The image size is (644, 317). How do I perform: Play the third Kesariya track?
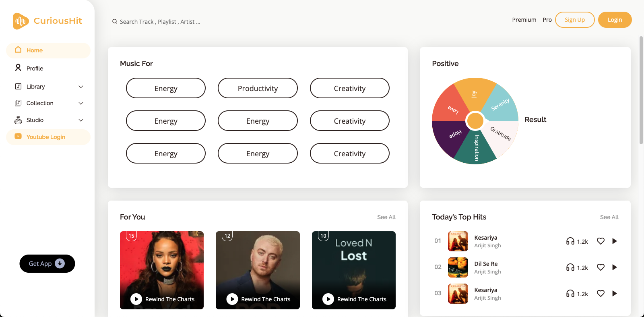[614, 294]
